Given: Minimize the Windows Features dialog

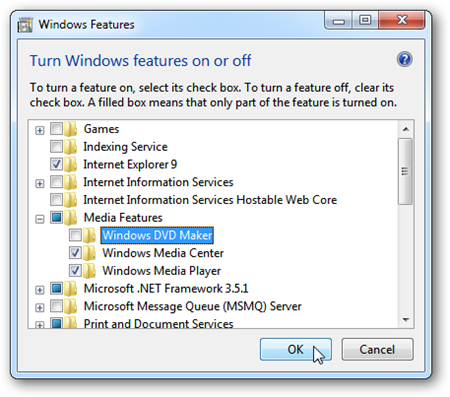Looking at the screenshot, I should pyautogui.click(x=339, y=21).
